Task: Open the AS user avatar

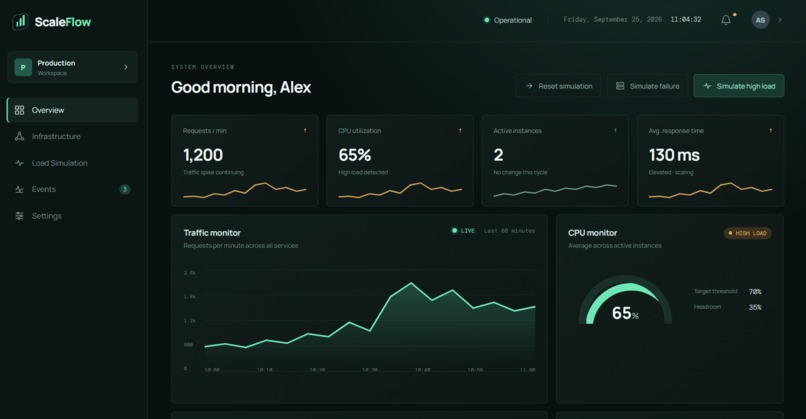Action: (760, 20)
